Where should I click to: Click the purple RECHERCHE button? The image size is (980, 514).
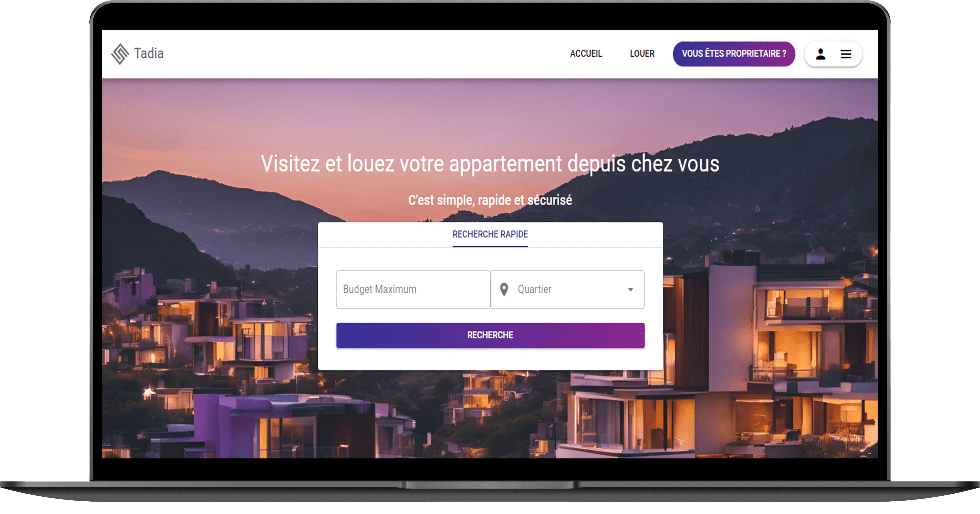pos(490,335)
